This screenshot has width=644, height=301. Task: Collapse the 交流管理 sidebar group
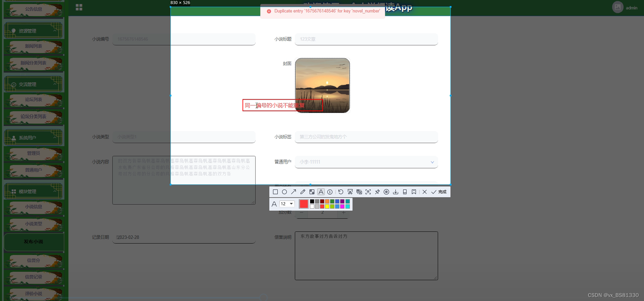coord(34,84)
